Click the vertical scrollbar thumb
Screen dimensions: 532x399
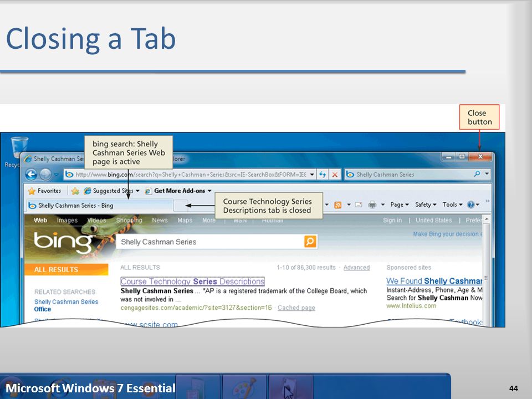tap(487, 278)
